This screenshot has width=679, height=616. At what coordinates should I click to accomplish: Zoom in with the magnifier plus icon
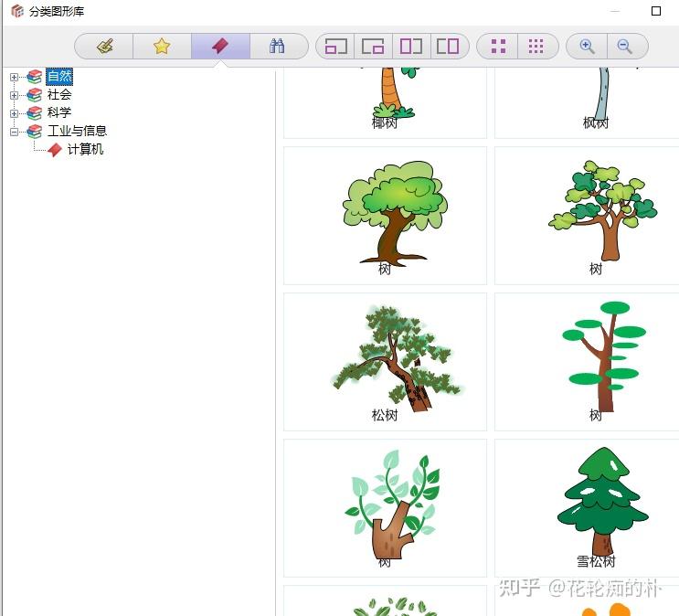[587, 46]
